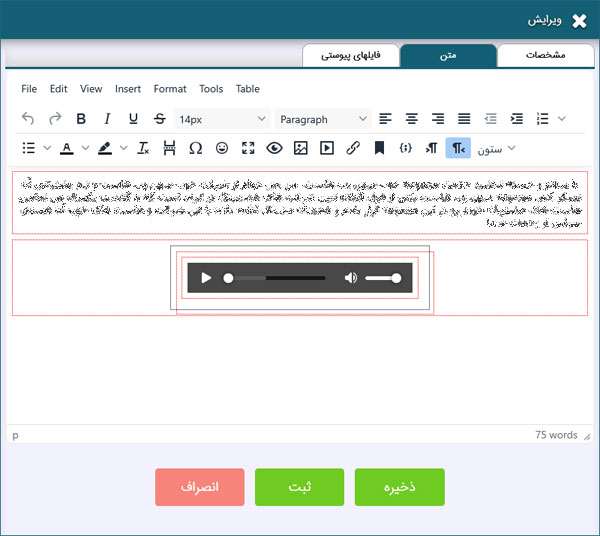Insert or edit media
Screen dimensions: 600x536
tap(327, 148)
